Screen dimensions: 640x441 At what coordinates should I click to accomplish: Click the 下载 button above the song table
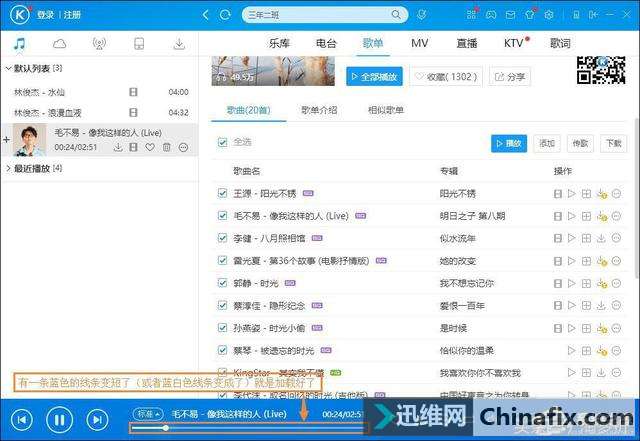[613, 143]
